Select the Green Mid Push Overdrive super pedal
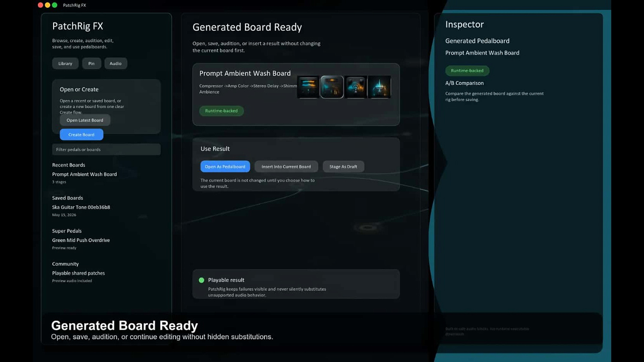The height and width of the screenshot is (362, 644). [81, 240]
